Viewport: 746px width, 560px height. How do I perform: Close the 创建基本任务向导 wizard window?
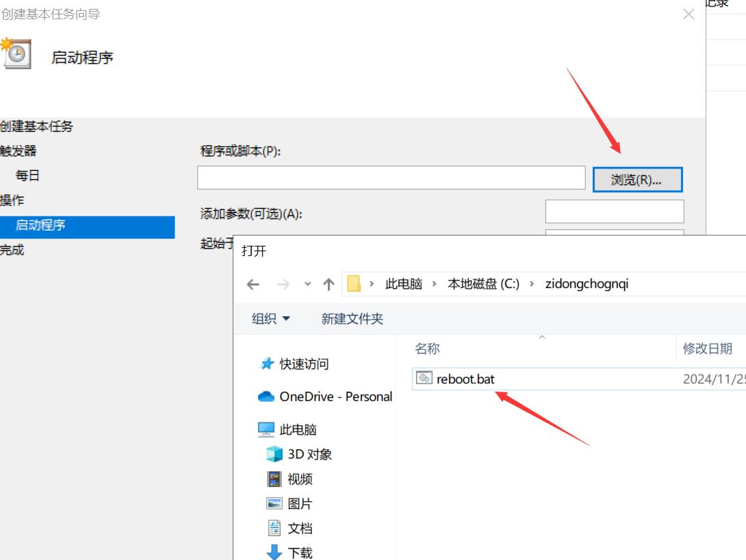(x=689, y=14)
